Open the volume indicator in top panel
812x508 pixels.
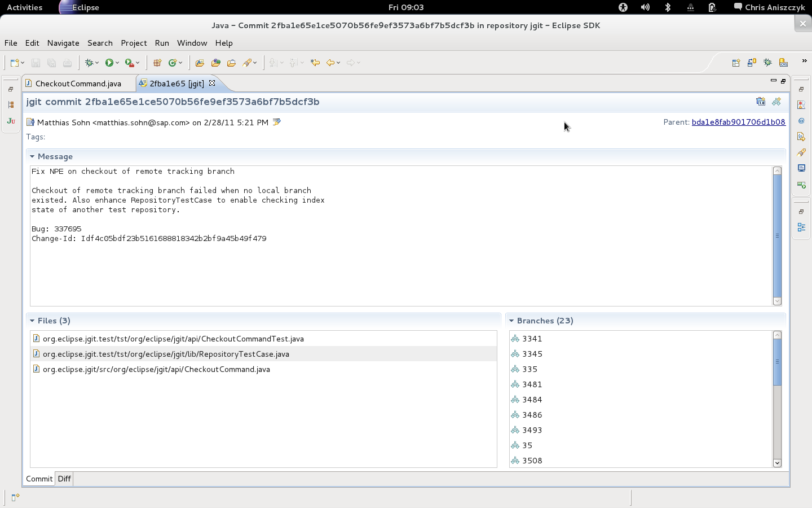[645, 7]
